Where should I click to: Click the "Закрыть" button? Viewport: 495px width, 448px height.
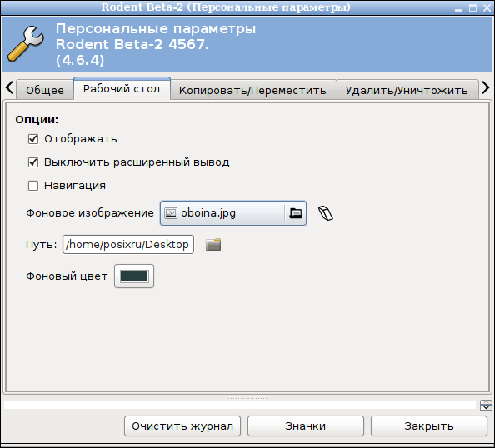(428, 426)
